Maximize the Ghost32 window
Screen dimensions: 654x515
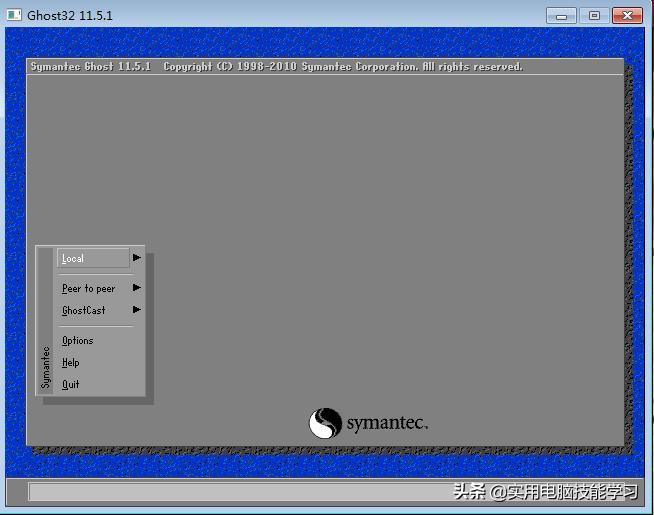[x=594, y=16]
